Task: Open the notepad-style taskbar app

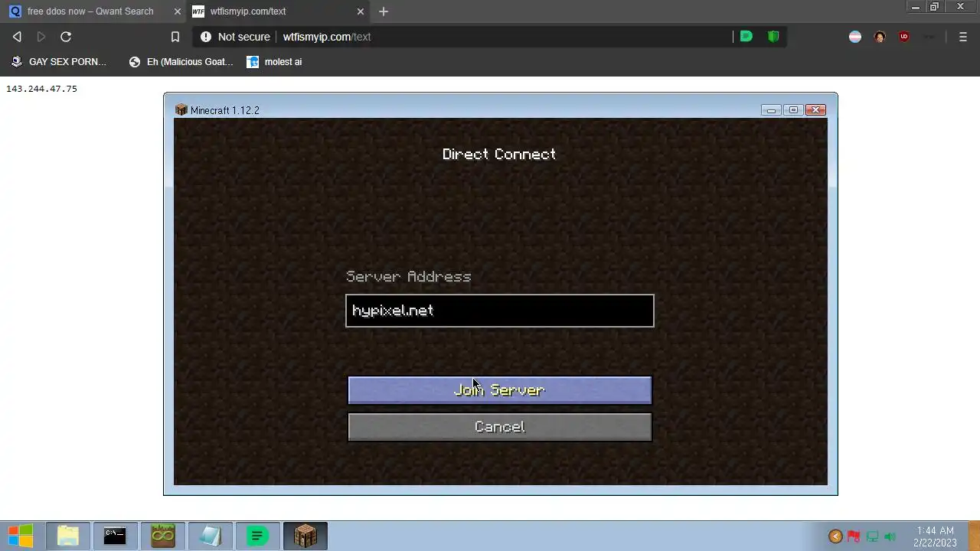Action: pos(210,536)
